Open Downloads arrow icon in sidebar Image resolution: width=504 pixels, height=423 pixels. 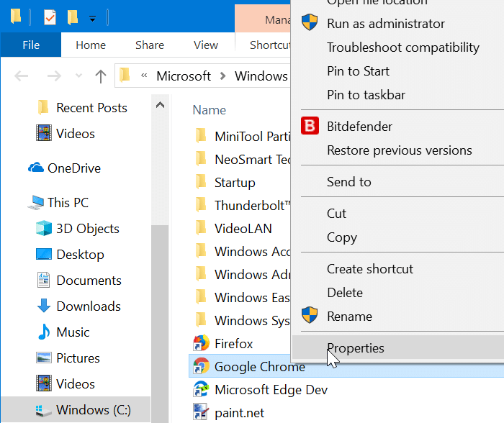click(x=44, y=306)
